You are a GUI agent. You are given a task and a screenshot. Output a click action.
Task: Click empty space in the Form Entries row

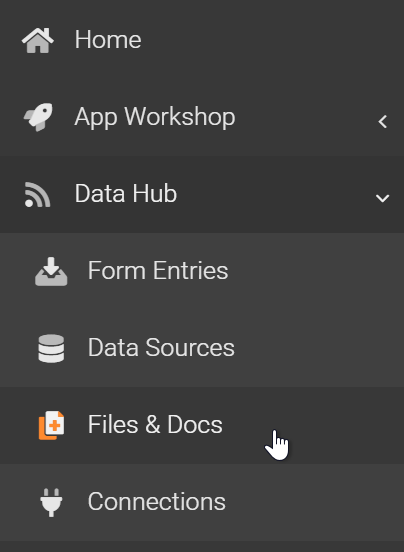[313, 271]
